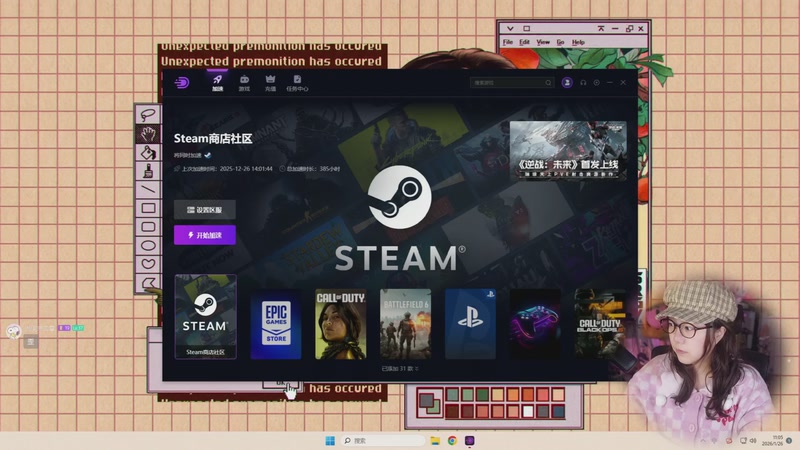Pick the yellow-tan swatch in top palette row
Image resolution: width=800 pixels, height=450 pixels.
point(497,394)
